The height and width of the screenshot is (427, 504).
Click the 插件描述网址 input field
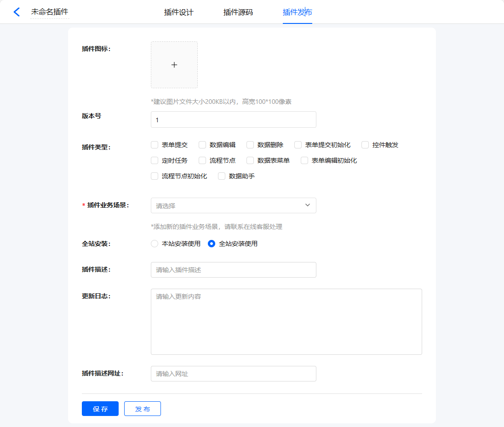pyautogui.click(x=233, y=374)
